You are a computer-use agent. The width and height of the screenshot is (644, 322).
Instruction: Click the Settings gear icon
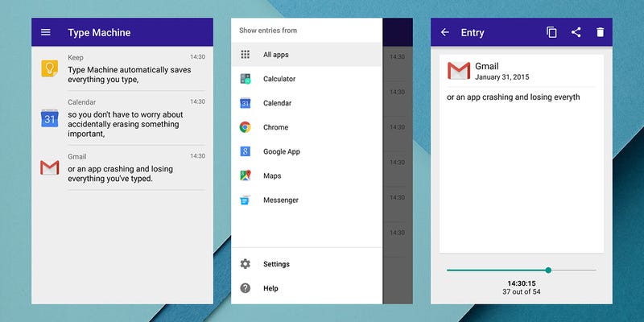(246, 264)
